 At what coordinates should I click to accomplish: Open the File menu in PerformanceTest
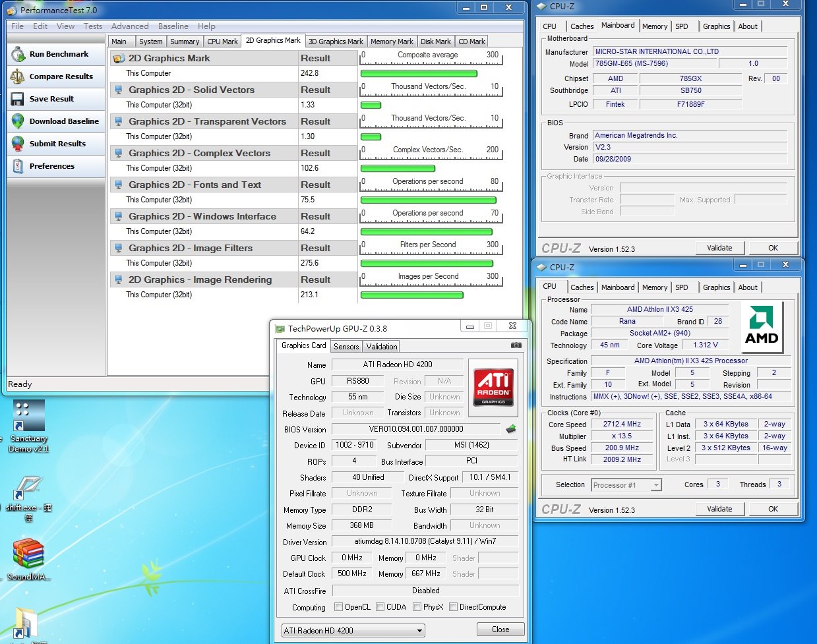[x=18, y=26]
